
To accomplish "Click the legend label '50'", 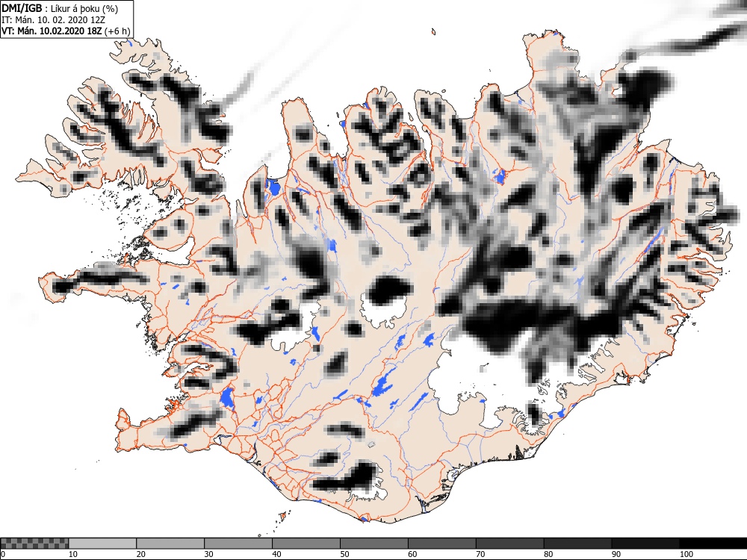I will (344, 554).
